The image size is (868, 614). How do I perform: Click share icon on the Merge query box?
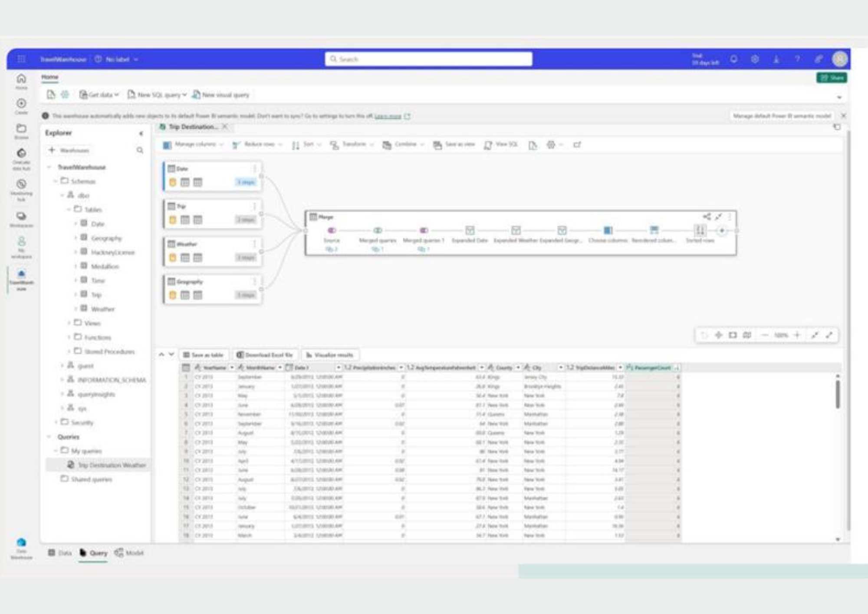click(707, 216)
